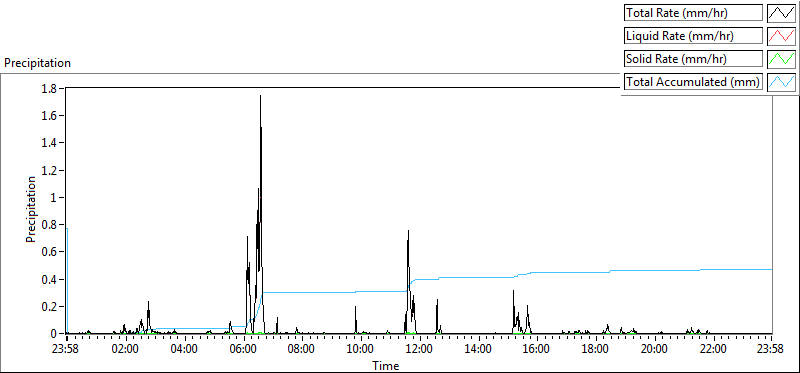Select the Total Accumulated (mm) legend label
The width and height of the screenshot is (800, 373).
point(693,82)
